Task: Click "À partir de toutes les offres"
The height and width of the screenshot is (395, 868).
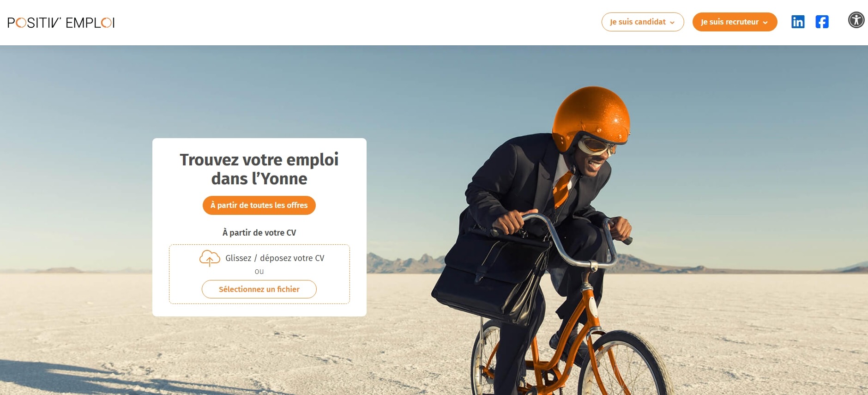Action: (259, 205)
